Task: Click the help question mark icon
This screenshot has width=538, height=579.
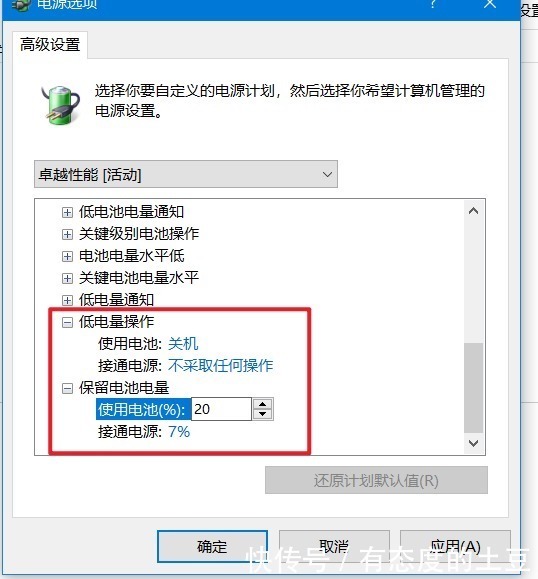Action: (x=433, y=4)
